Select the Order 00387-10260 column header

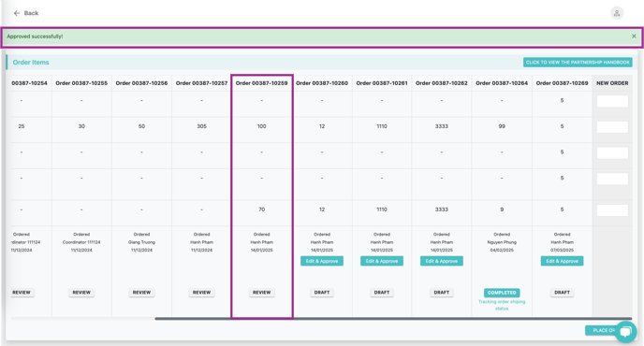pos(322,83)
